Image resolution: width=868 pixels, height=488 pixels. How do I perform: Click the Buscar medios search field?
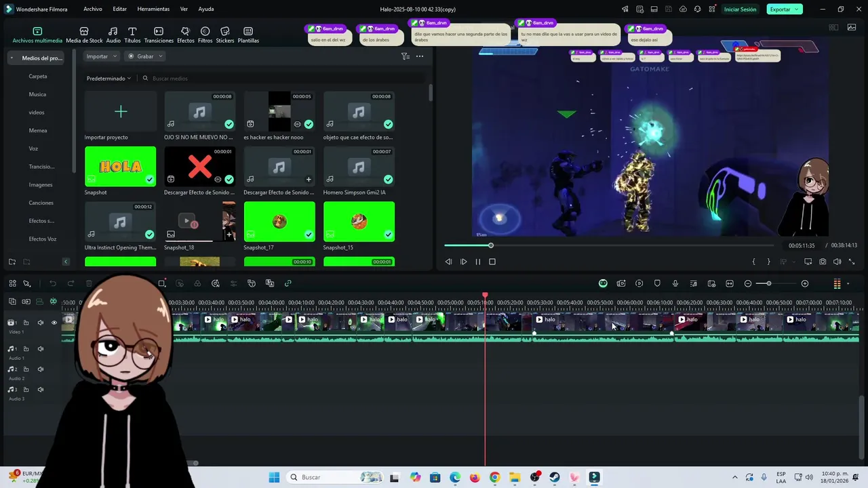coord(285,79)
